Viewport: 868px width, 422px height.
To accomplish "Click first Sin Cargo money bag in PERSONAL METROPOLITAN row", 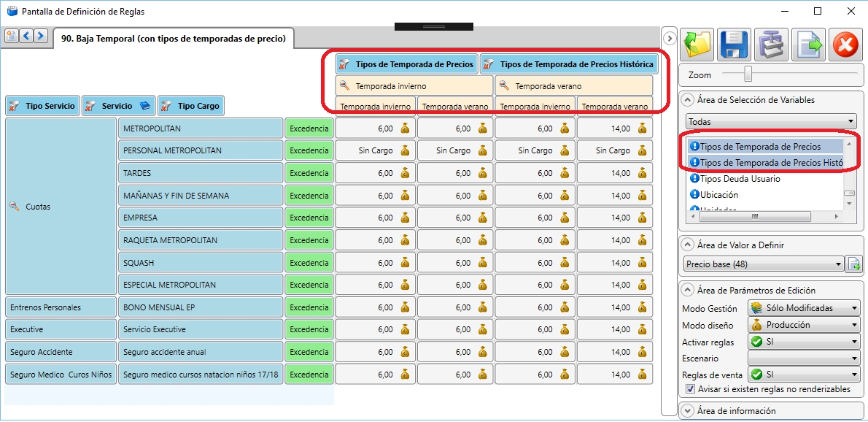I will tap(406, 150).
